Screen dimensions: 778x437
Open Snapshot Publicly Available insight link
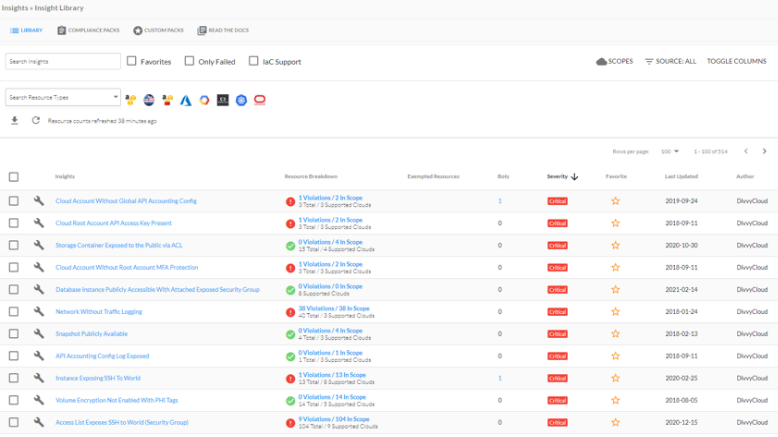pos(91,334)
